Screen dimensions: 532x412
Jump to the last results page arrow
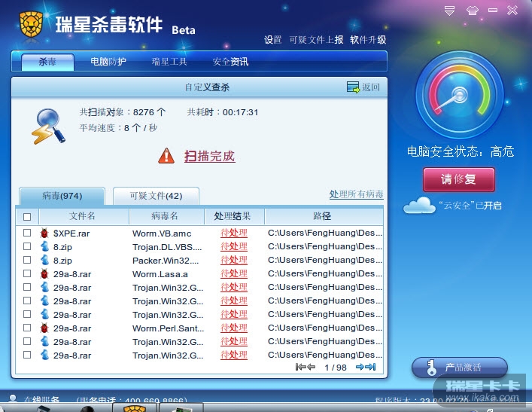click(x=371, y=367)
